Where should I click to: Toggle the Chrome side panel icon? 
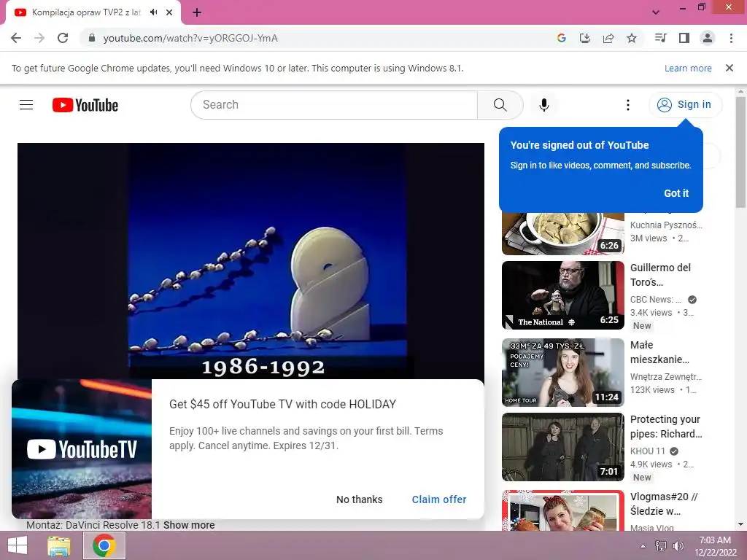684,38
